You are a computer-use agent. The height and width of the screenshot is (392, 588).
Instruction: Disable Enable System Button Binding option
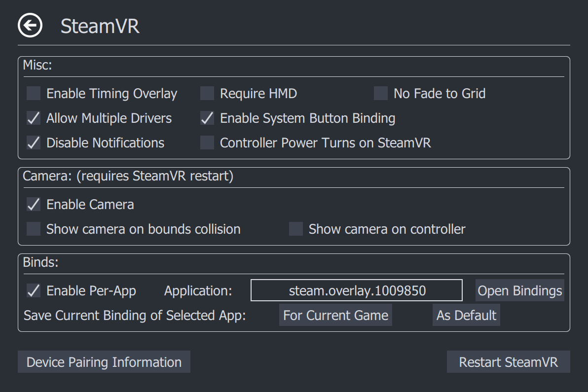[207, 118]
